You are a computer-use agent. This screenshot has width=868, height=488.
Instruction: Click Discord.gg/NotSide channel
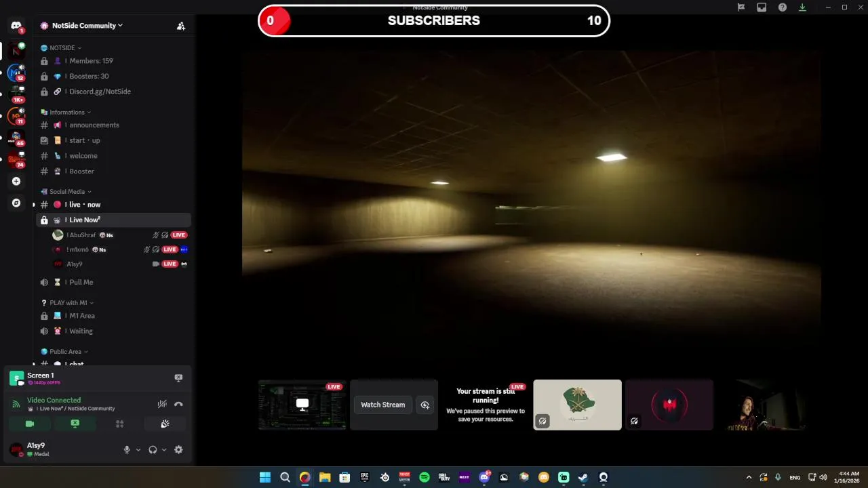tap(113, 91)
